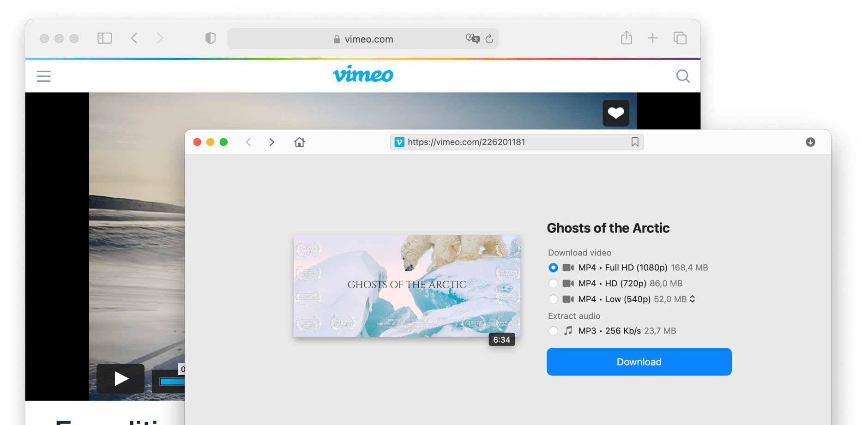Viewport: 868px width, 425px height.
Task: Select MP4 HD (720p) option
Action: point(553,284)
